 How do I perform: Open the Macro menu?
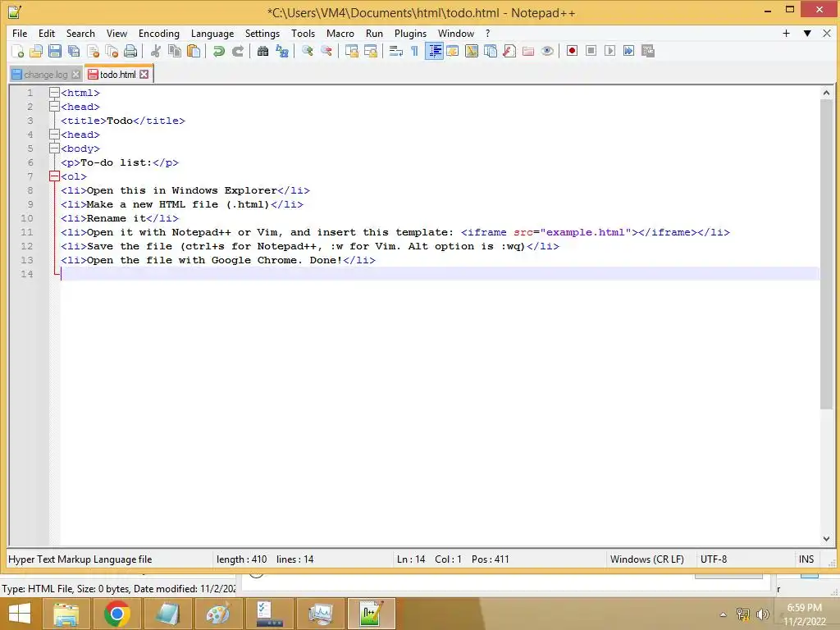(340, 33)
